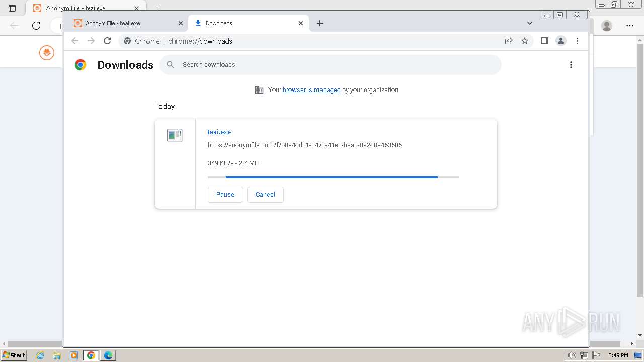Viewport: 644px width, 362px height.
Task: Open File Explorer from taskbar
Action: 57,355
